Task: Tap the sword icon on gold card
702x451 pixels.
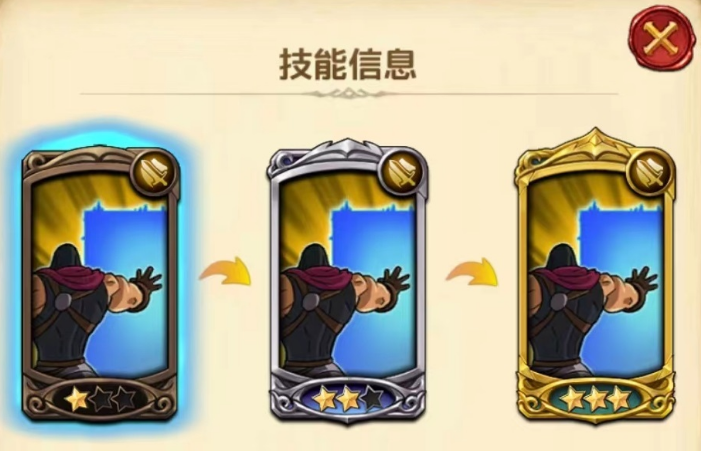Action: click(650, 172)
